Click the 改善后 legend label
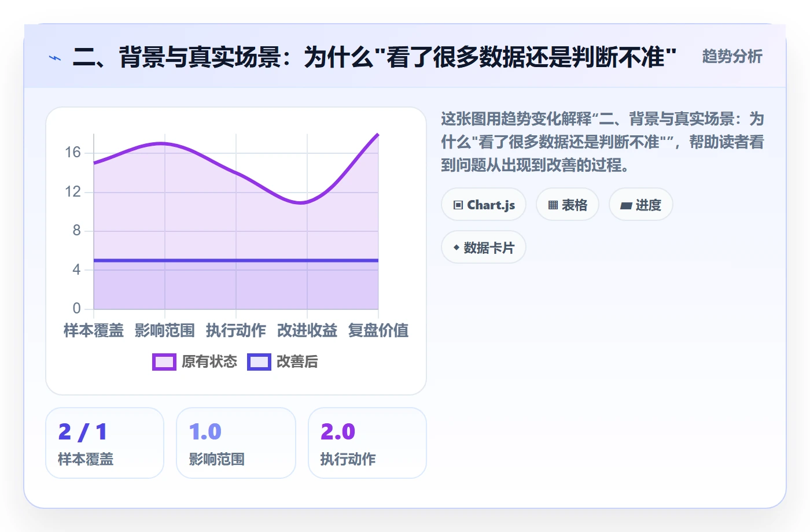Viewport: 810px width, 532px height. 297,362
